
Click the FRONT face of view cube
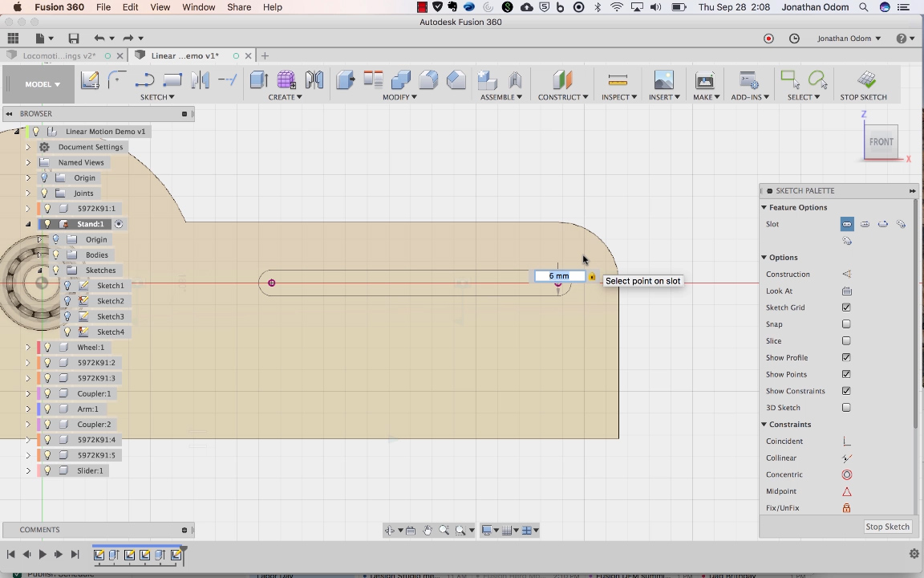tap(881, 142)
